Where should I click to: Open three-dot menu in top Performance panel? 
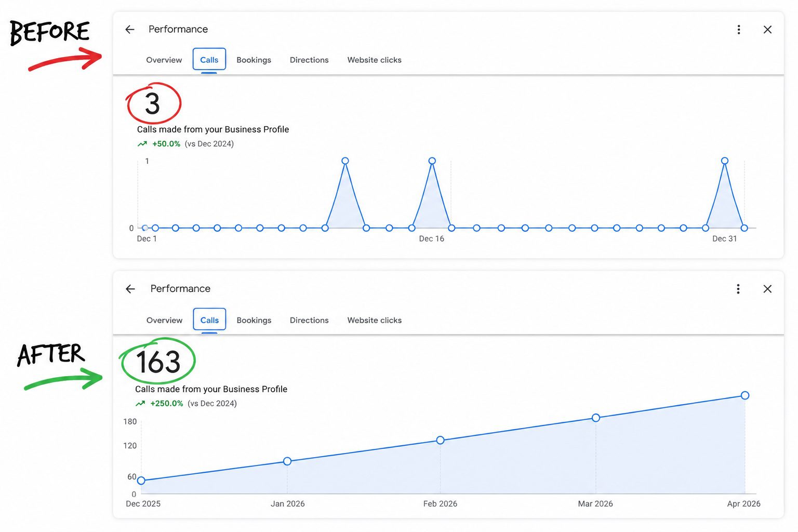pyautogui.click(x=738, y=30)
